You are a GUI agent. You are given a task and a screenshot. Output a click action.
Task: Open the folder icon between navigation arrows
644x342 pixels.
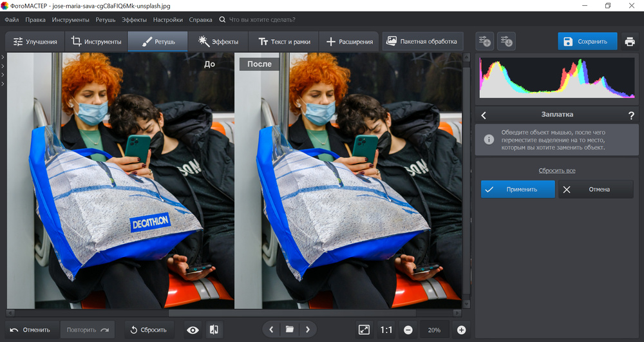tap(290, 330)
